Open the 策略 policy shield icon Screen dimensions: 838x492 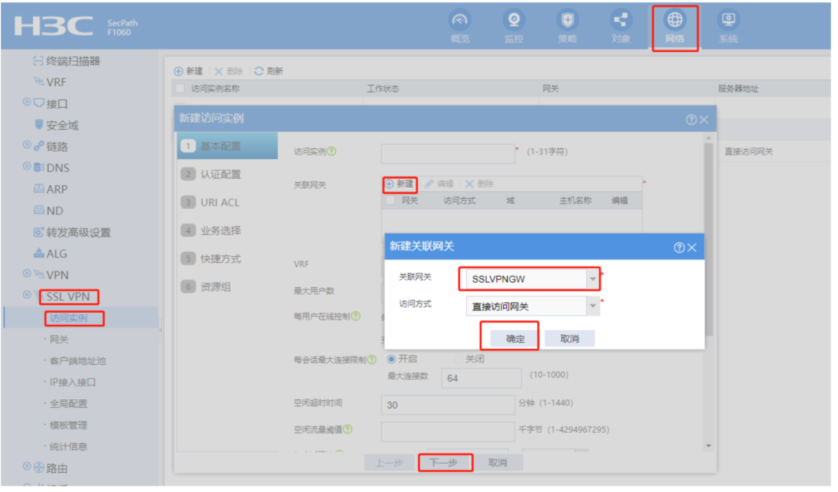pos(567,20)
